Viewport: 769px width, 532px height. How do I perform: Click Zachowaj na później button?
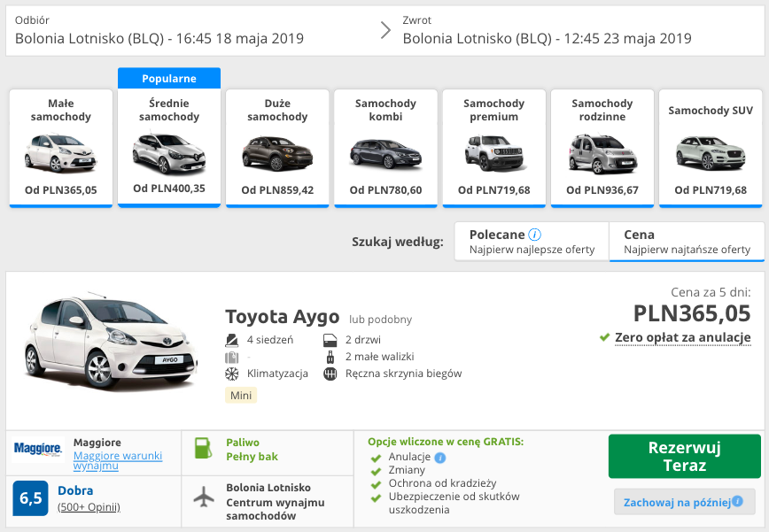point(685,502)
